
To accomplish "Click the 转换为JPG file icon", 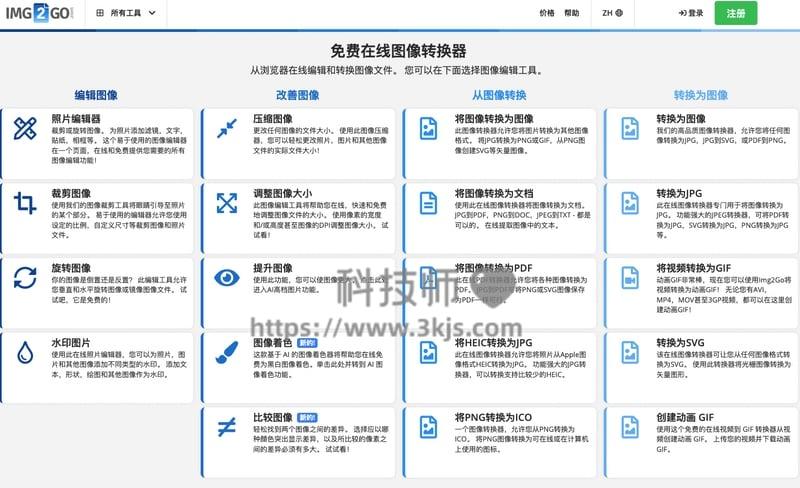I will (x=630, y=203).
